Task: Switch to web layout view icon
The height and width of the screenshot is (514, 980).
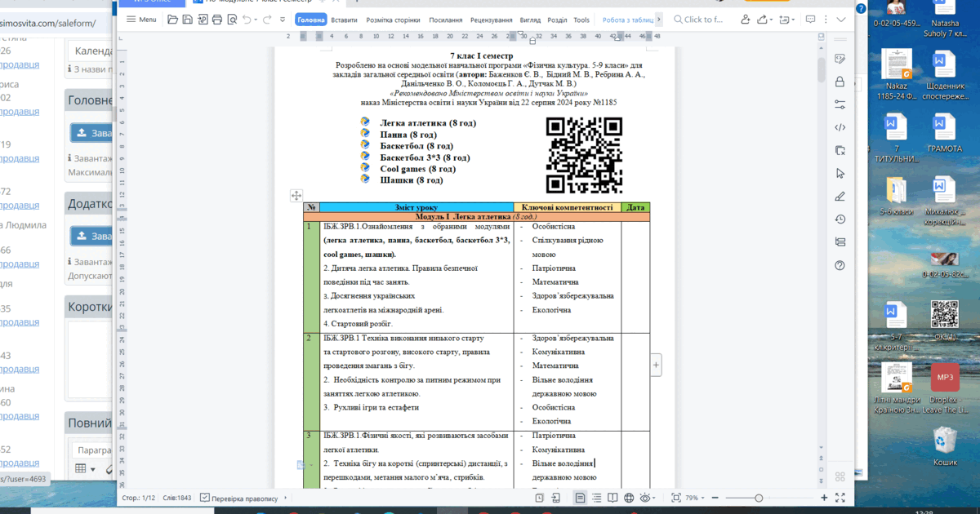Action: point(629,498)
